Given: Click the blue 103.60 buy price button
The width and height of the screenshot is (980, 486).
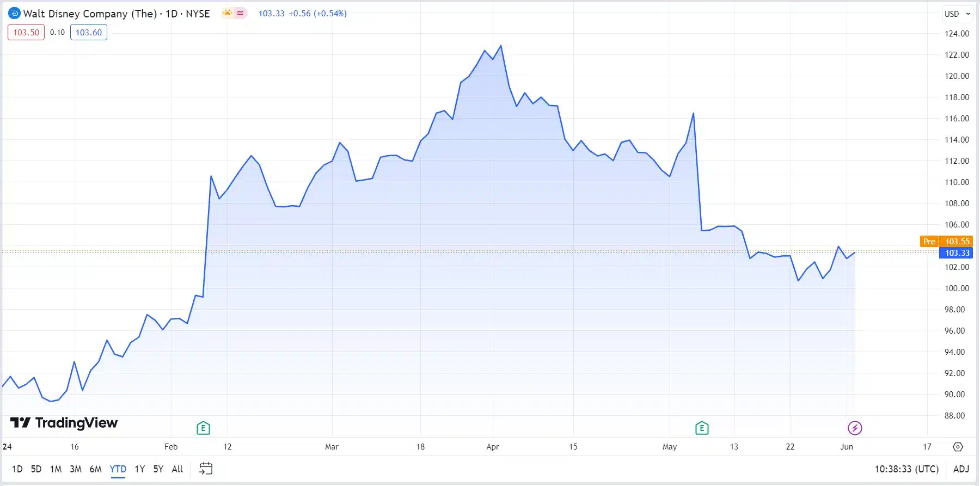Looking at the screenshot, I should [x=89, y=32].
